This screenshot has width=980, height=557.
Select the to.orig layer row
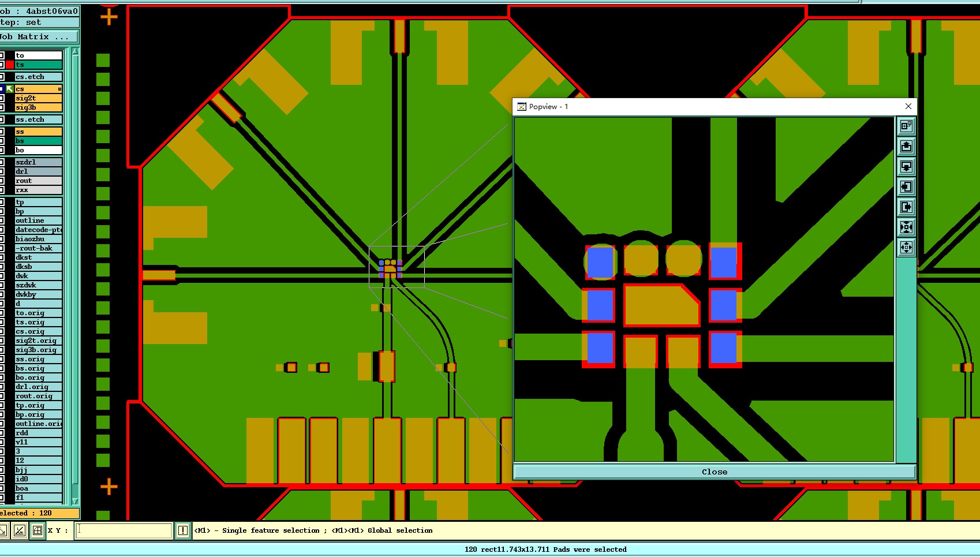tap(38, 313)
